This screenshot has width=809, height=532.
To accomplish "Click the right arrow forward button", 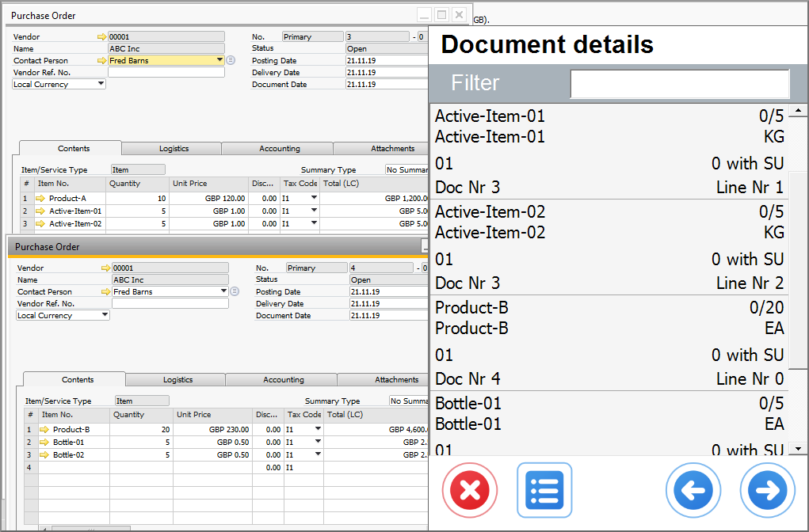I will [x=766, y=490].
